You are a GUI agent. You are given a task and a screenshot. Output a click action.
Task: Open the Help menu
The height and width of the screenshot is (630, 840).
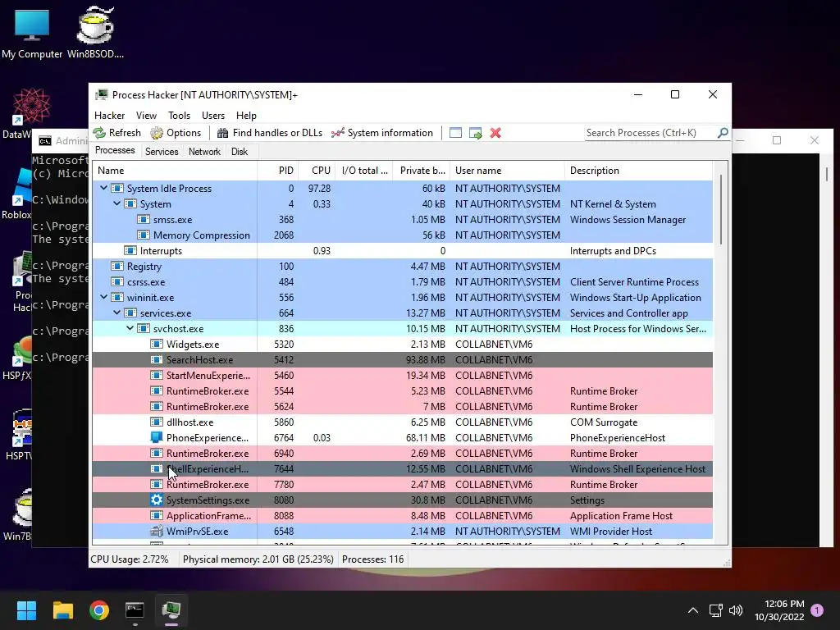[246, 115]
